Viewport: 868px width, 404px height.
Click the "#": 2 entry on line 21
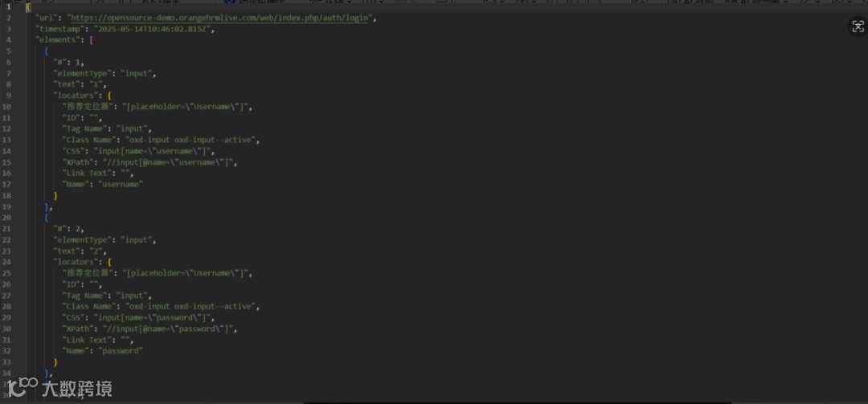[x=68, y=229]
